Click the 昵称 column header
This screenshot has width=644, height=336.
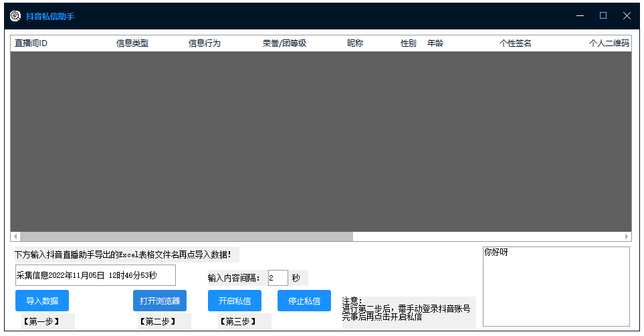pos(355,43)
